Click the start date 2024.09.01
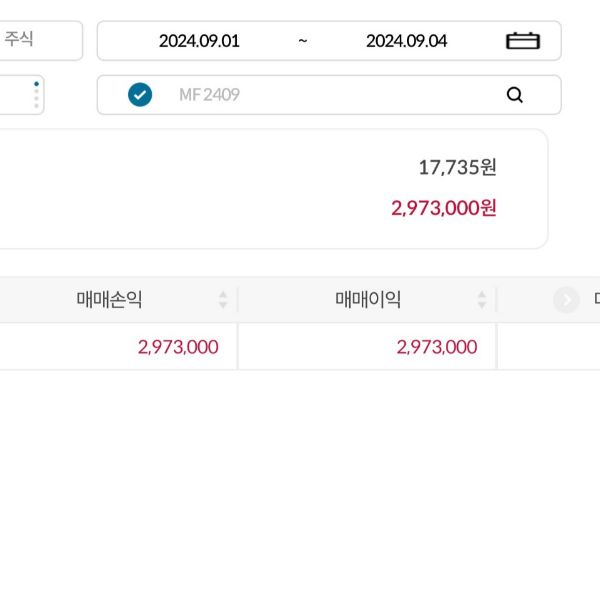Image resolution: width=600 pixels, height=600 pixels. 199,41
